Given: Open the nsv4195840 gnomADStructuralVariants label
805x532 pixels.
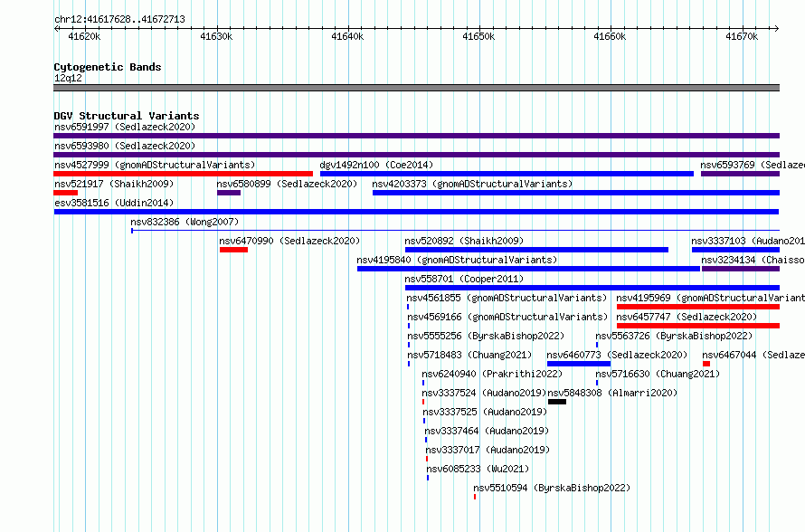Looking at the screenshot, I should (457, 260).
